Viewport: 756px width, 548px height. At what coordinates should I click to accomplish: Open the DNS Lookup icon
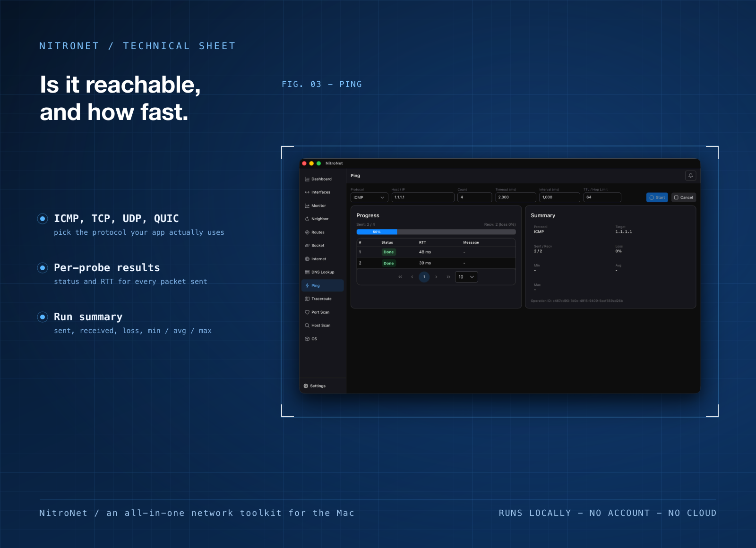click(x=307, y=272)
